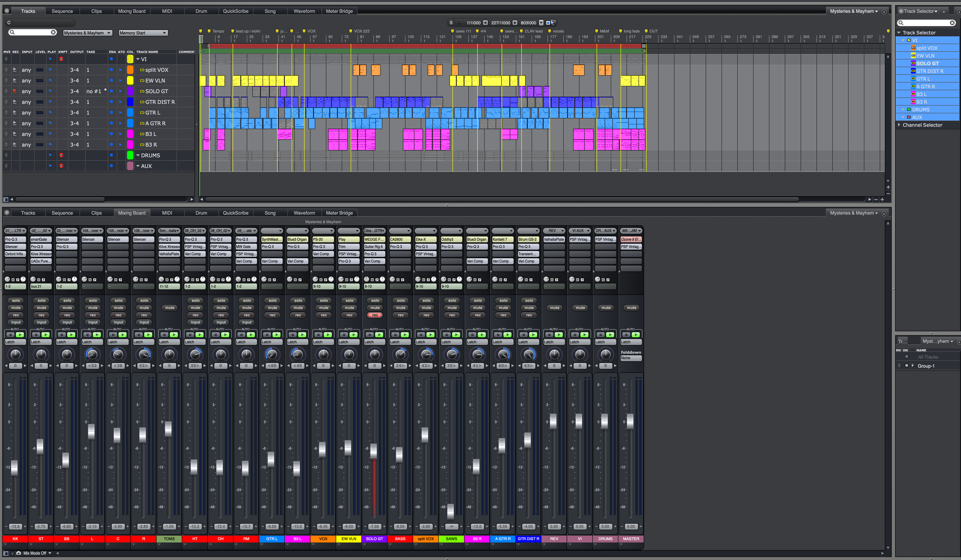Screen dimensions: 961x560
Task: Mute the MASTER channel strip
Action: (631, 308)
